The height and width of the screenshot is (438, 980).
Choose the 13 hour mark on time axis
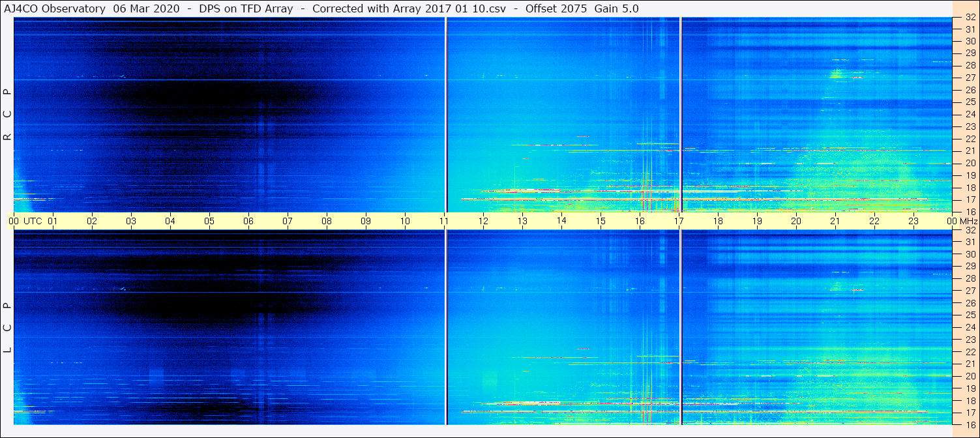(522, 221)
